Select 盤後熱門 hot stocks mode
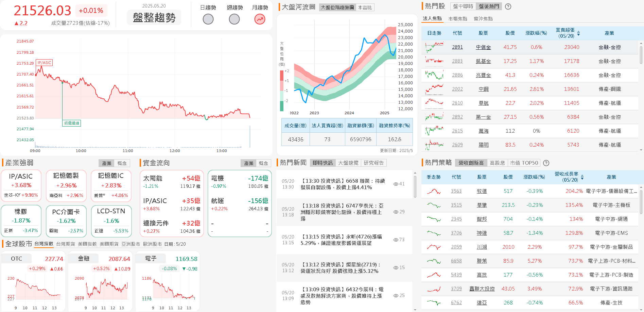 (x=489, y=6)
